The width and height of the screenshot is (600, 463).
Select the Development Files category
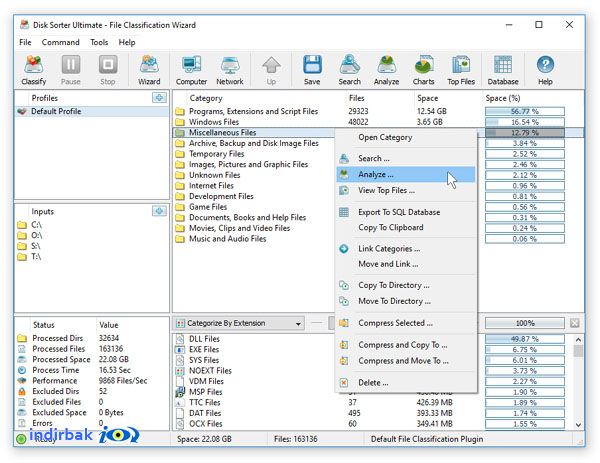click(x=221, y=196)
